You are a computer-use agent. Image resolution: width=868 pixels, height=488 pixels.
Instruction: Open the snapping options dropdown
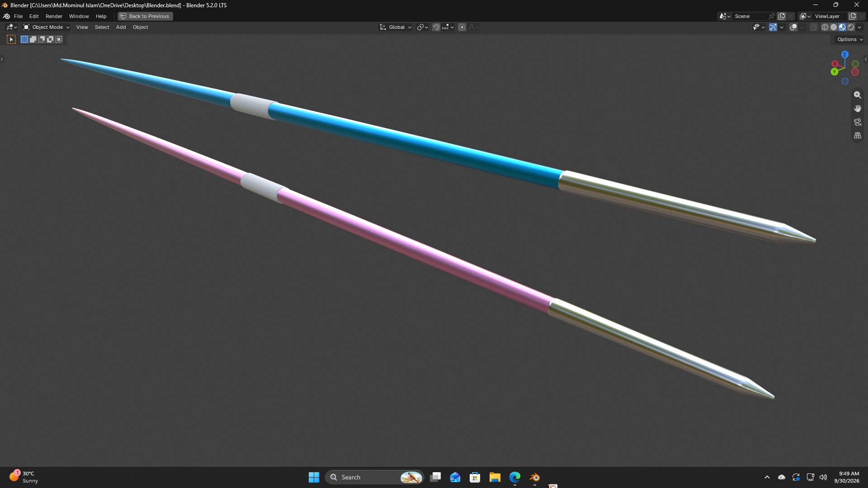coord(448,27)
